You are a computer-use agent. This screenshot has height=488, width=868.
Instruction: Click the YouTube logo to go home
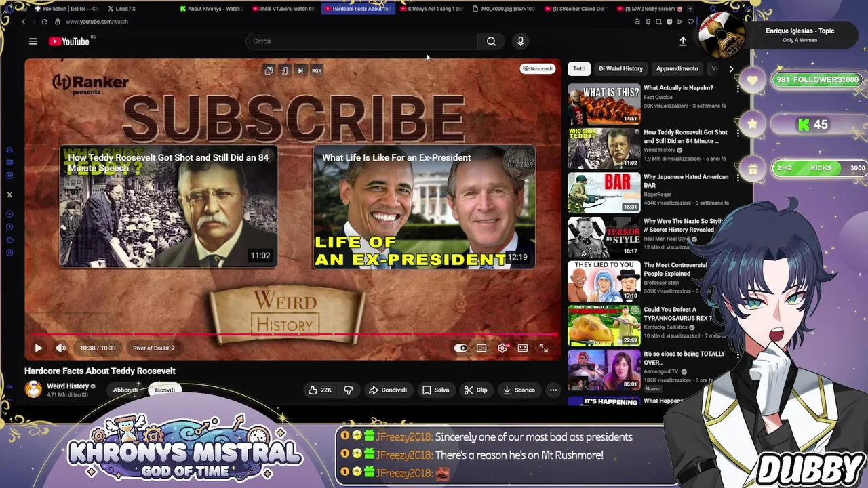(x=68, y=41)
